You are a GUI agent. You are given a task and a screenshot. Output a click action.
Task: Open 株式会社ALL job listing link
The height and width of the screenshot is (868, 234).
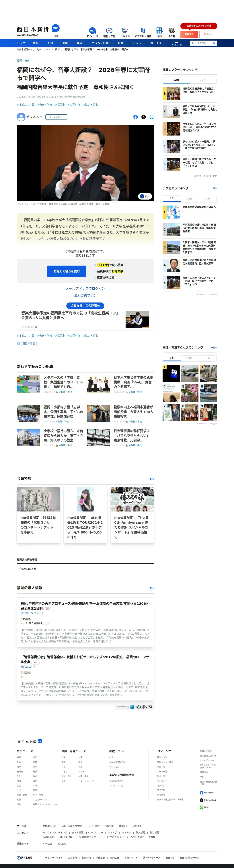[28, 666]
